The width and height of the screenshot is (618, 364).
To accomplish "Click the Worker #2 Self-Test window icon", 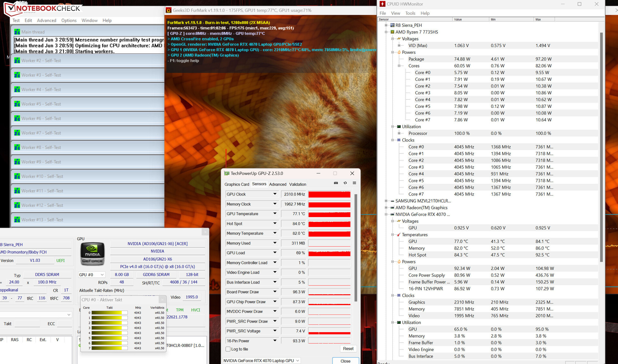I will click(x=17, y=60).
